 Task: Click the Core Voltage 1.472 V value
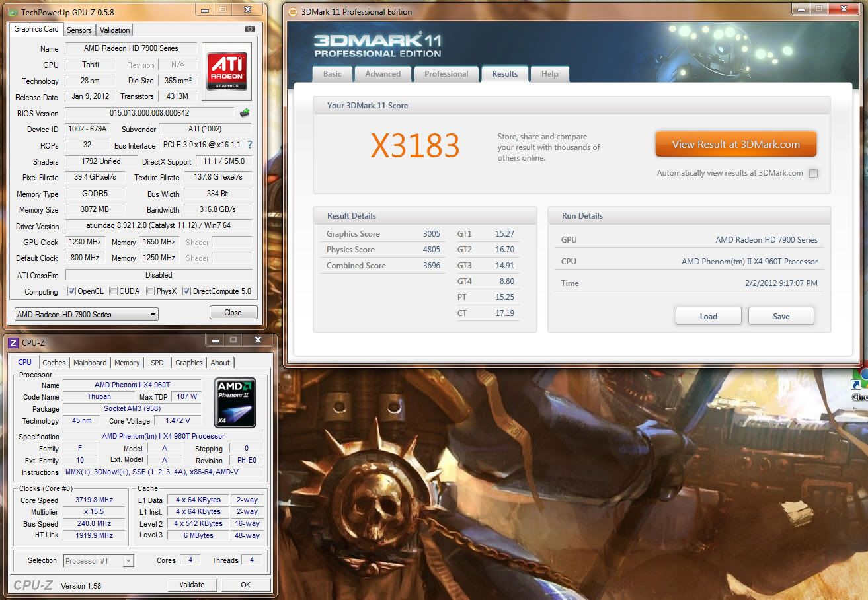[x=177, y=420]
